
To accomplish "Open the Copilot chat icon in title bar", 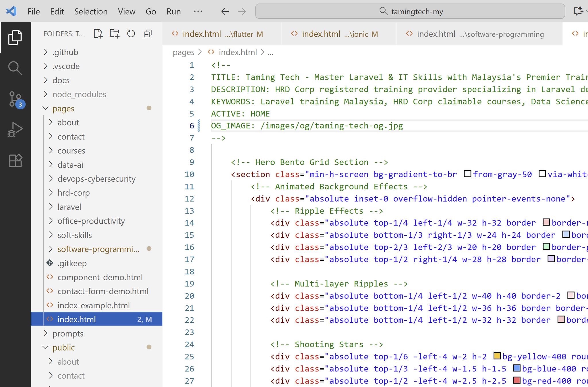I will pos(578,11).
